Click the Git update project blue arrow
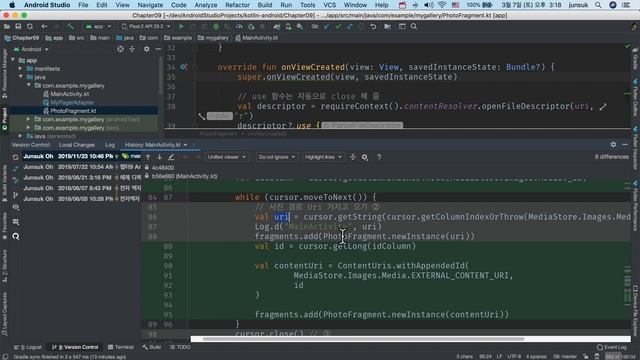Viewport: 640px width, 360px height. (327, 27)
